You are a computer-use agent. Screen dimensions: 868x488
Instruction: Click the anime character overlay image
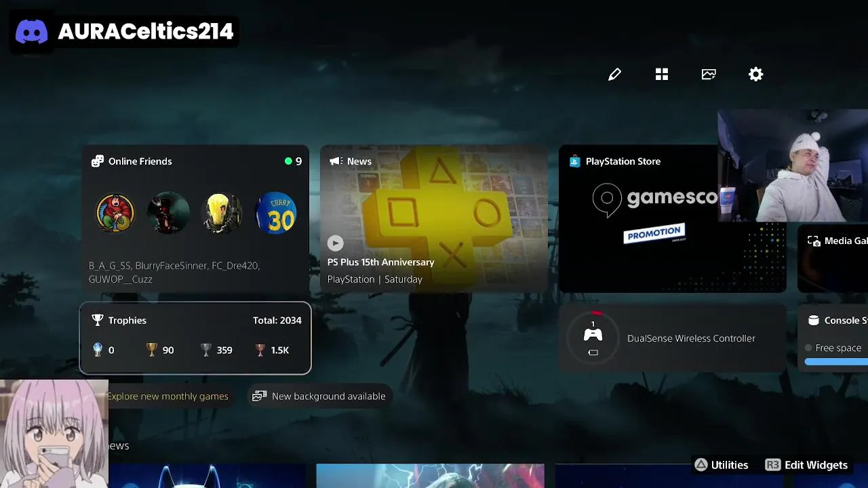point(54,434)
